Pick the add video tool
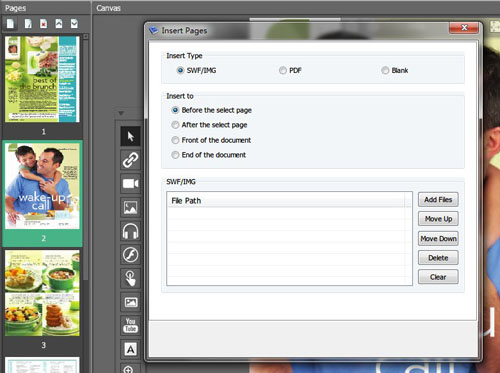The height and width of the screenshot is (373, 500). coord(130,183)
